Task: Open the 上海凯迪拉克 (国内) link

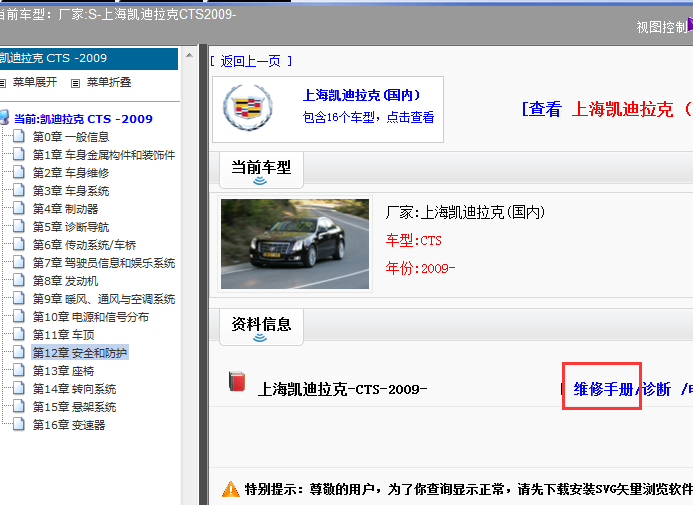Action: [361, 95]
